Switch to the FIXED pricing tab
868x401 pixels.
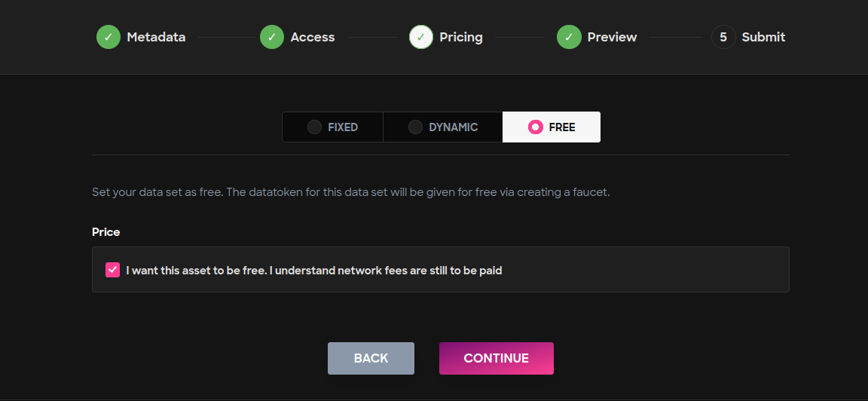coord(333,127)
